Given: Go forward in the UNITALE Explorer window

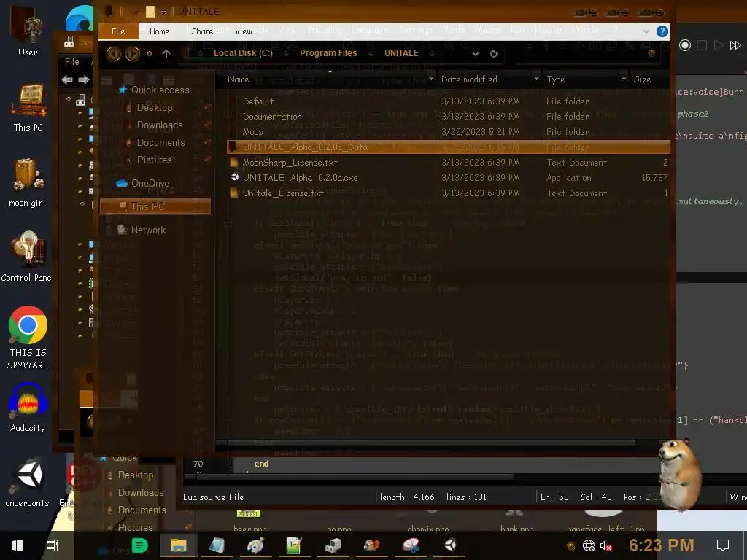Looking at the screenshot, I should click(133, 53).
